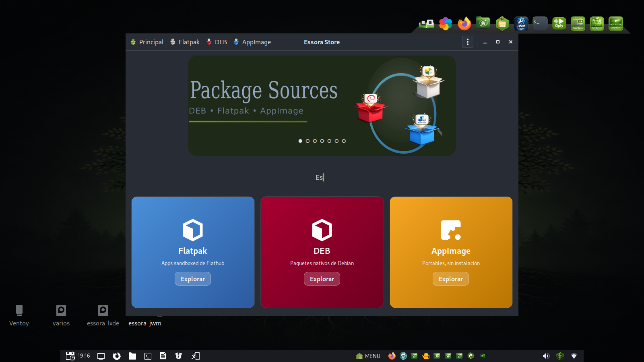
Task: Switch to the AppImage tab
Action: tap(252, 42)
